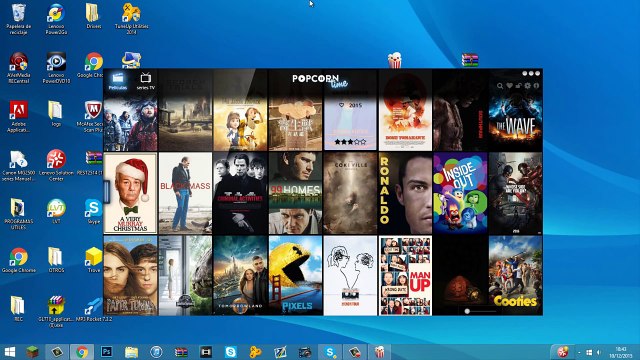
Task: Click the slider knob at Popcorn Time's bottom
Action: coord(467,311)
